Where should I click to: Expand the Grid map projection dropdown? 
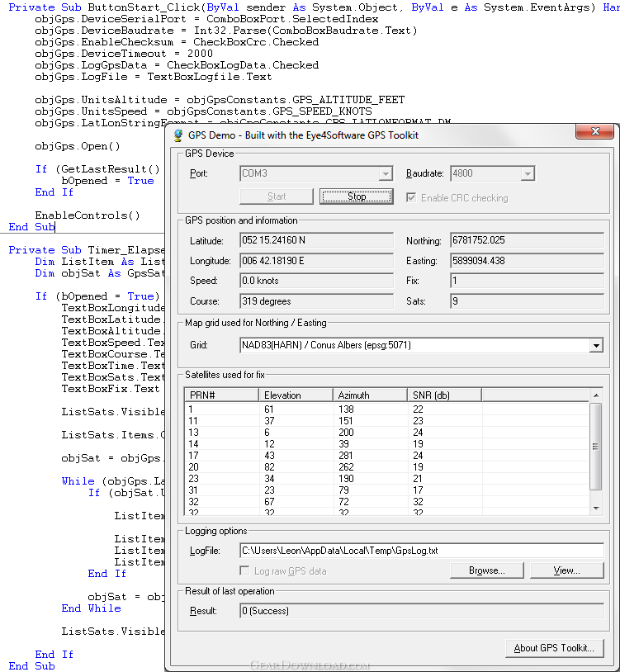coord(596,346)
